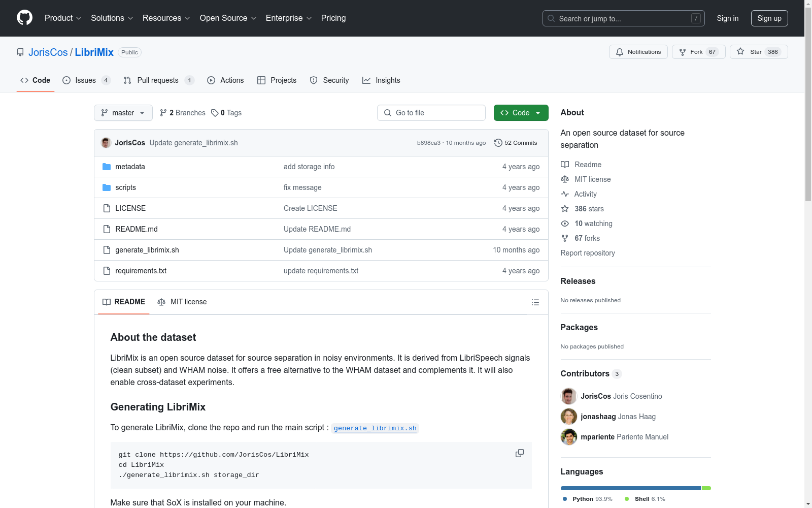Click the Sign up button
812x508 pixels.
point(769,18)
